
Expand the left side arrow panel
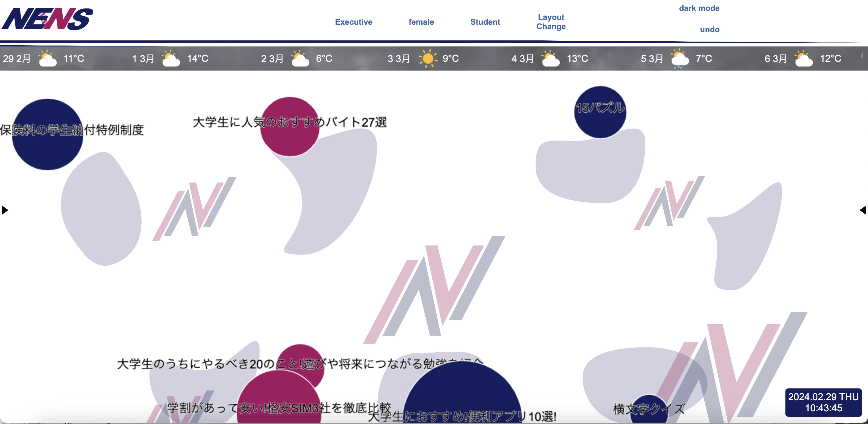(x=5, y=210)
